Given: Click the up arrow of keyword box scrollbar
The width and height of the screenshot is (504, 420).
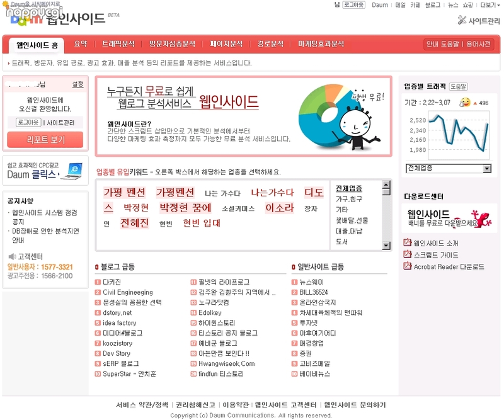Looking at the screenshot, I should click(x=386, y=184).
